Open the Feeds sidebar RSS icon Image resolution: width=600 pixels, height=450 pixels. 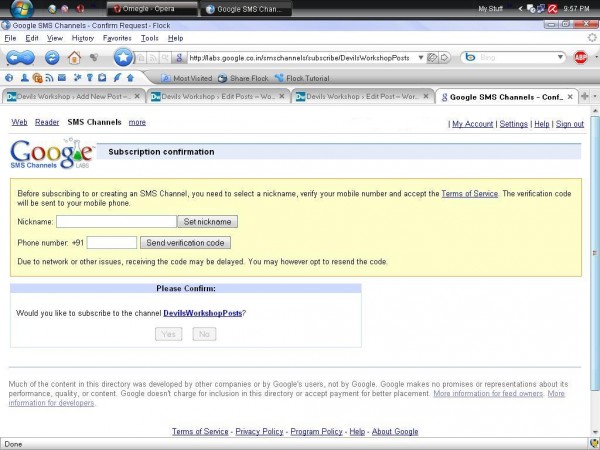49,78
